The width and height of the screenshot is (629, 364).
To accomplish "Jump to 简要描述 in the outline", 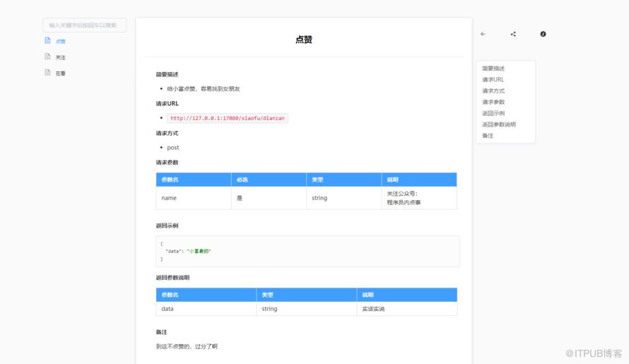I will 493,69.
